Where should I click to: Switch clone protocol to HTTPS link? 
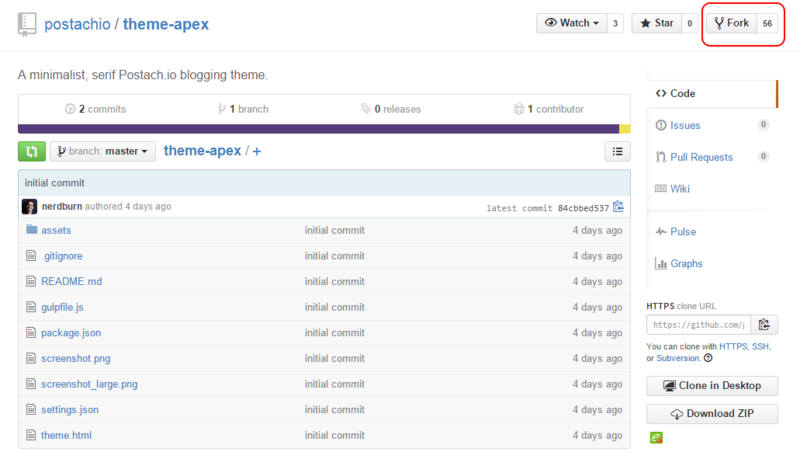click(733, 346)
